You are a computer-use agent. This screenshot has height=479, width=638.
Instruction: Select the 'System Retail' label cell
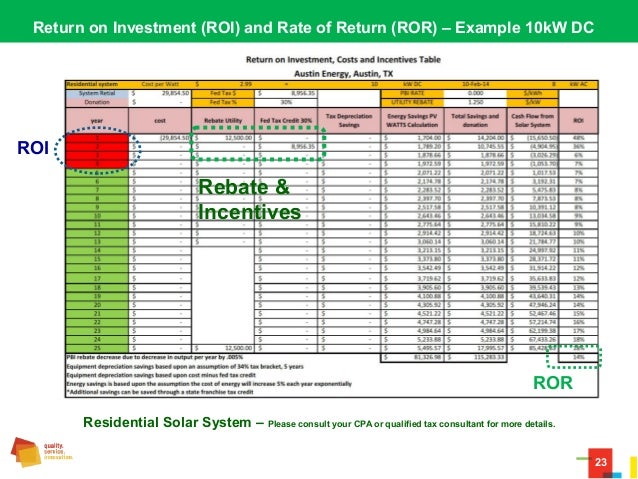97,93
